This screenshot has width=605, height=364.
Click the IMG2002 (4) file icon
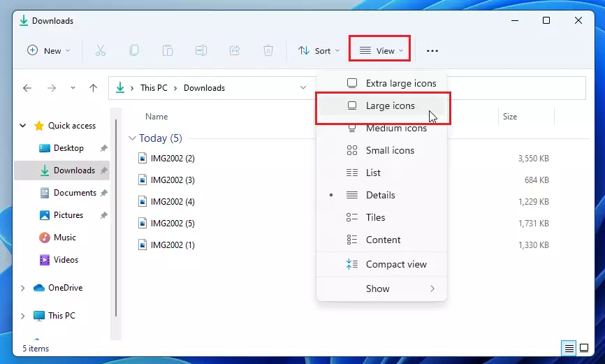143,201
